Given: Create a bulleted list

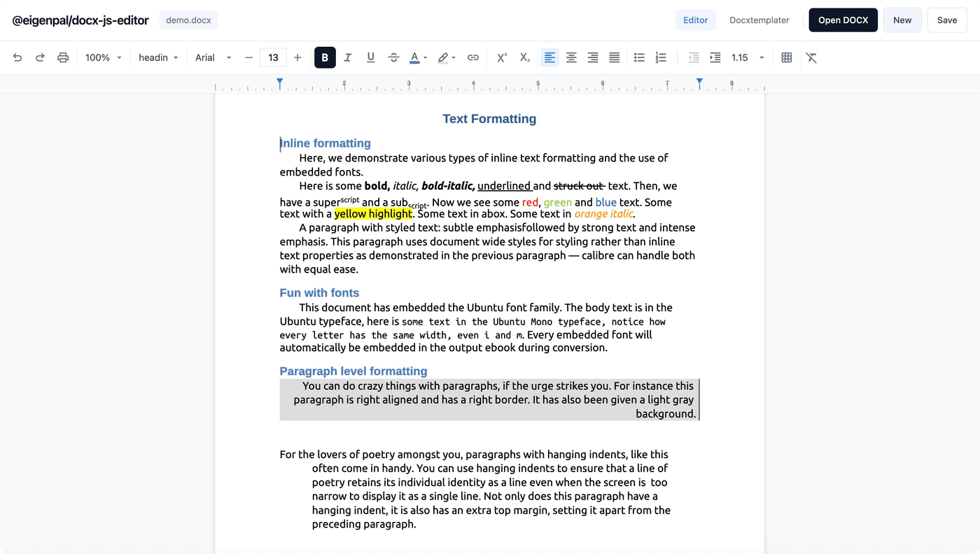Looking at the screenshot, I should point(639,57).
